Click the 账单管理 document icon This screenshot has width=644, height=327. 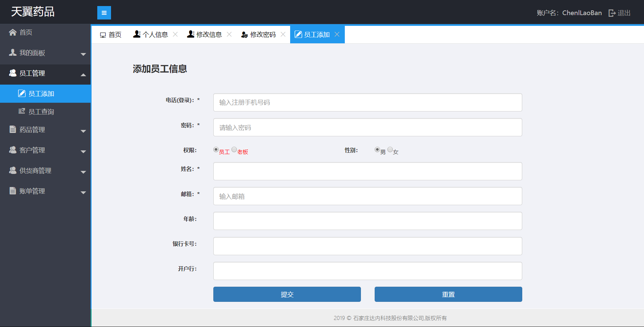13,191
